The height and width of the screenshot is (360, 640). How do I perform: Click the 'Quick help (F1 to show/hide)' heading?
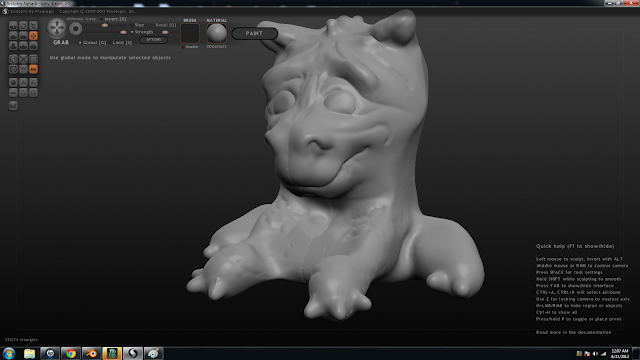[x=575, y=246]
